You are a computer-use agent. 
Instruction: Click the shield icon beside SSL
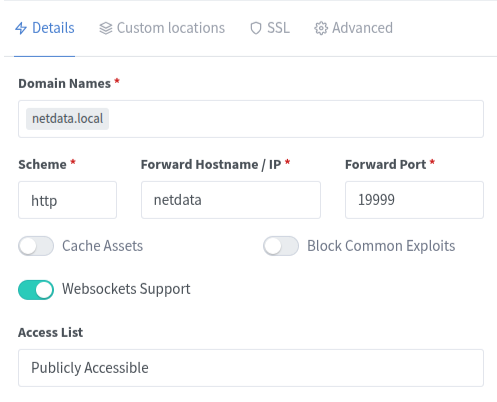pyautogui.click(x=256, y=28)
